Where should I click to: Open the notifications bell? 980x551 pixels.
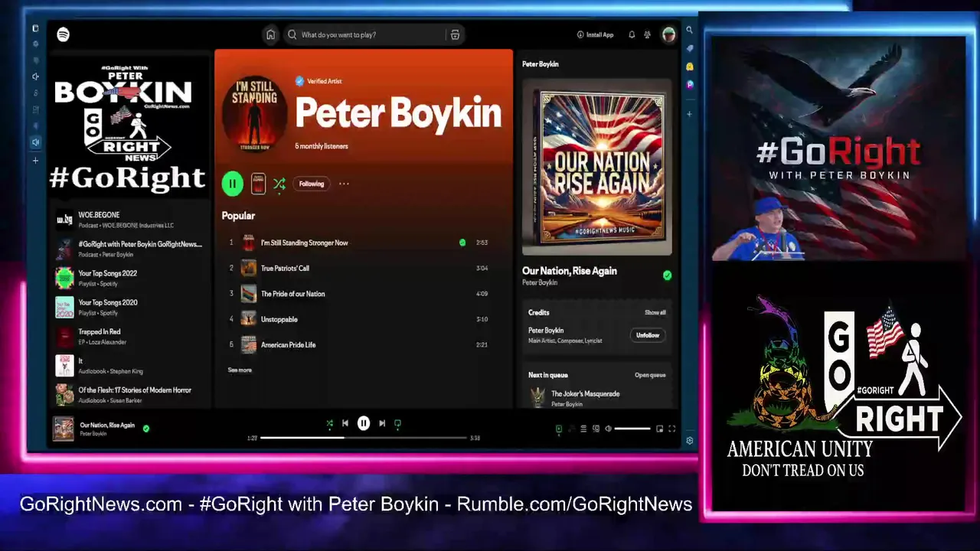(632, 34)
